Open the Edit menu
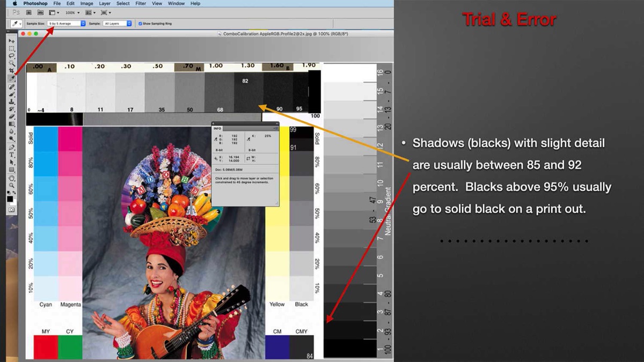 (x=70, y=3)
